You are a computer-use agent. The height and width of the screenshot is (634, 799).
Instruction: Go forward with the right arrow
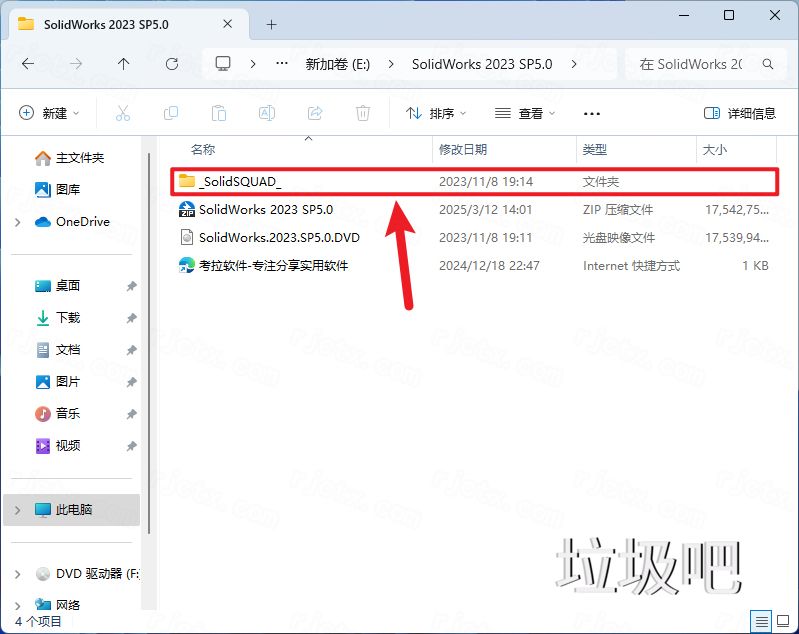coord(76,64)
